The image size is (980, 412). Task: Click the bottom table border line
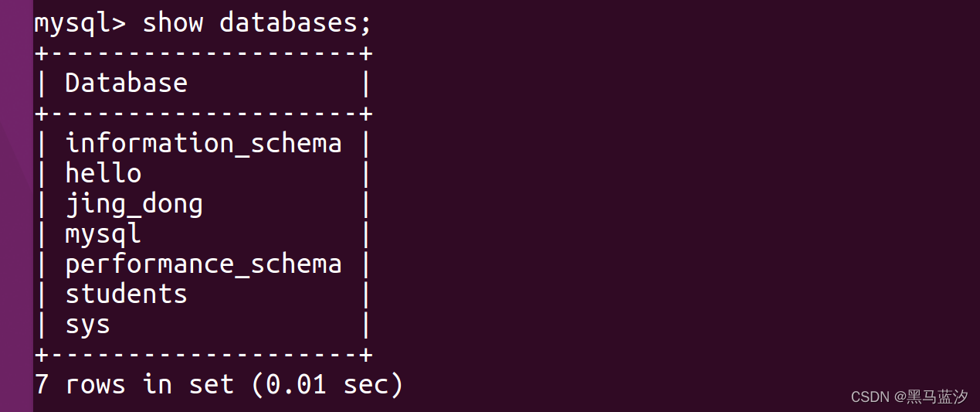click(x=203, y=355)
